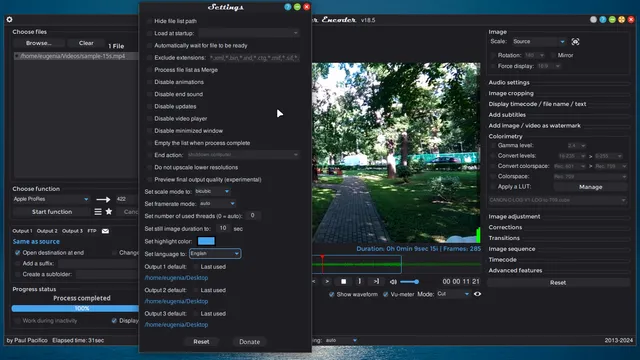640x360 pixels.
Task: Click the Donate button
Action: 249,342
